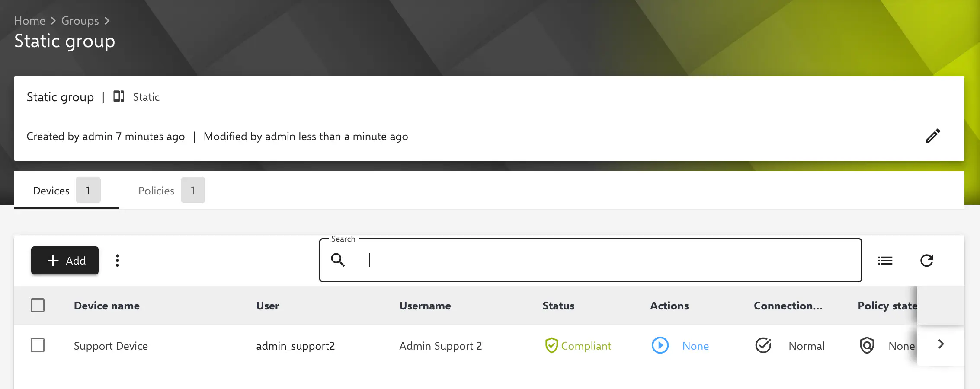Click the Actions play circle icon

click(660, 345)
